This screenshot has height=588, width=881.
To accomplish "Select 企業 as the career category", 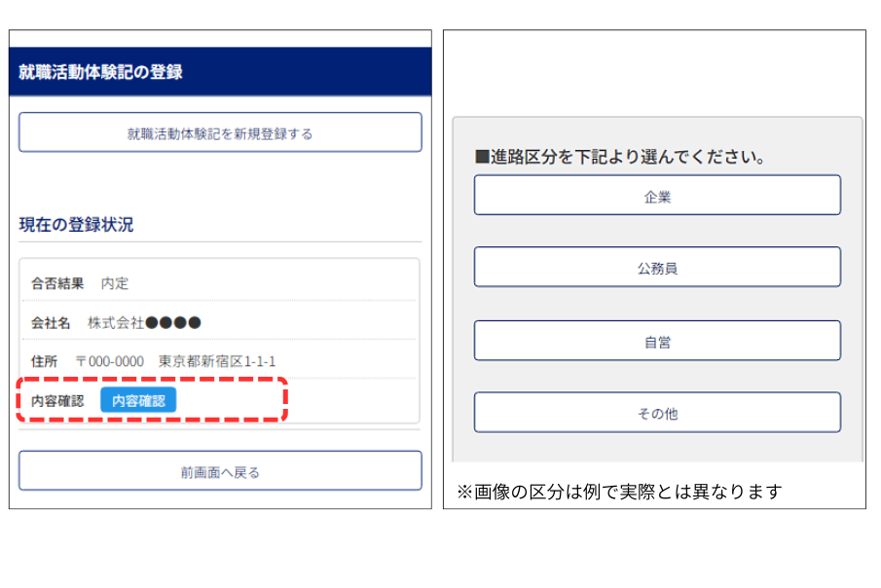I will (x=657, y=196).
